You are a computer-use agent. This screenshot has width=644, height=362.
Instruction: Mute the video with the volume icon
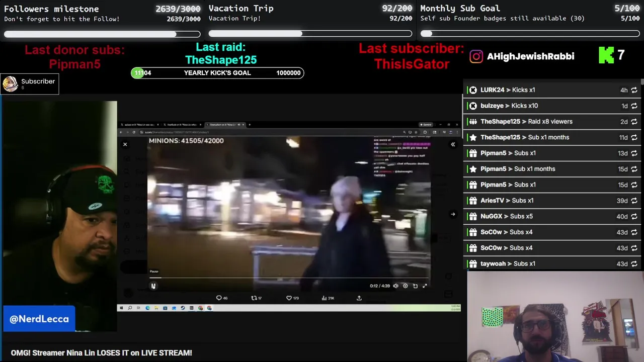(x=395, y=286)
